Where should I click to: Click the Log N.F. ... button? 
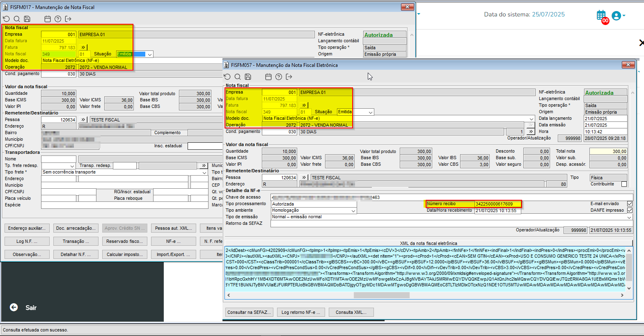27,241
